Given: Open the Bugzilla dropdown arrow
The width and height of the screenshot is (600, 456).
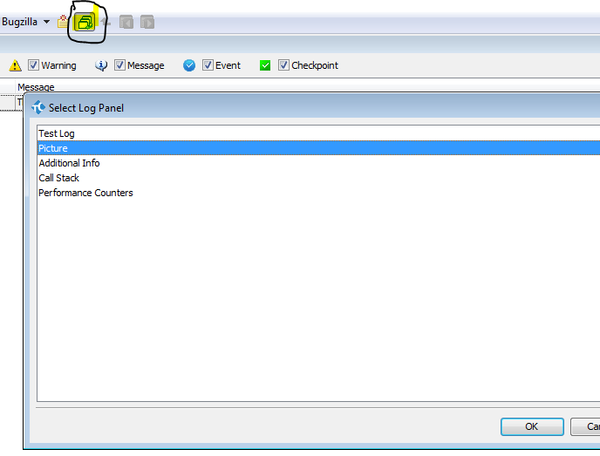Looking at the screenshot, I should click(x=46, y=22).
